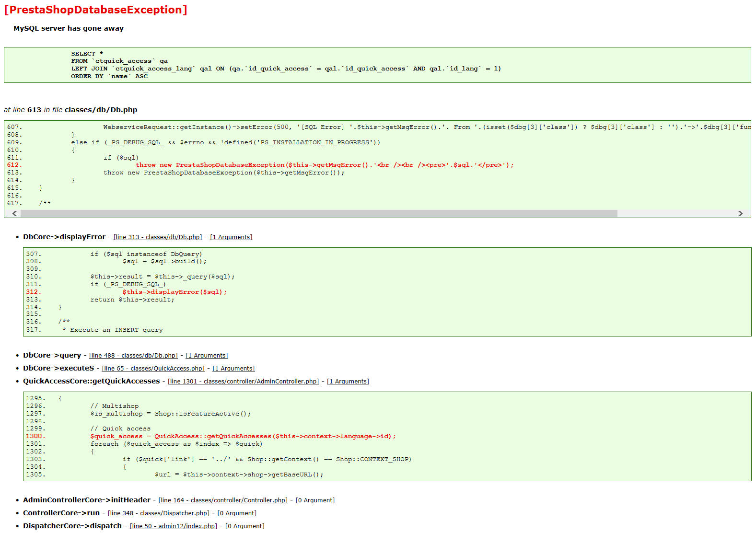This screenshot has width=756, height=533.
Task: Click the QuickAccessCore::getQuickAccesses label
Action: pos(92,381)
